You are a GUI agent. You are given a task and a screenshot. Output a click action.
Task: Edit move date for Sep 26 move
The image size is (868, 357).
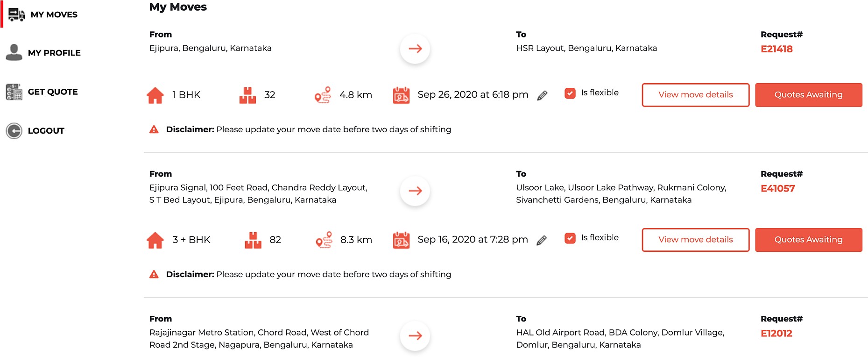tap(542, 95)
